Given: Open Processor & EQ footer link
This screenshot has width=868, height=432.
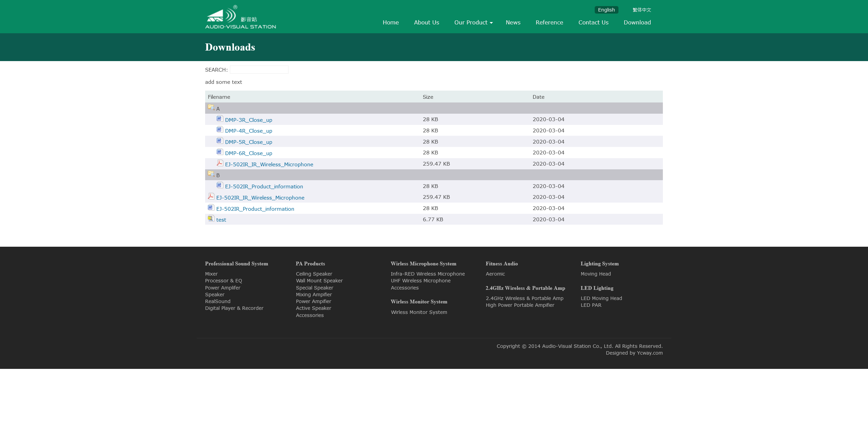Looking at the screenshot, I should click(223, 281).
